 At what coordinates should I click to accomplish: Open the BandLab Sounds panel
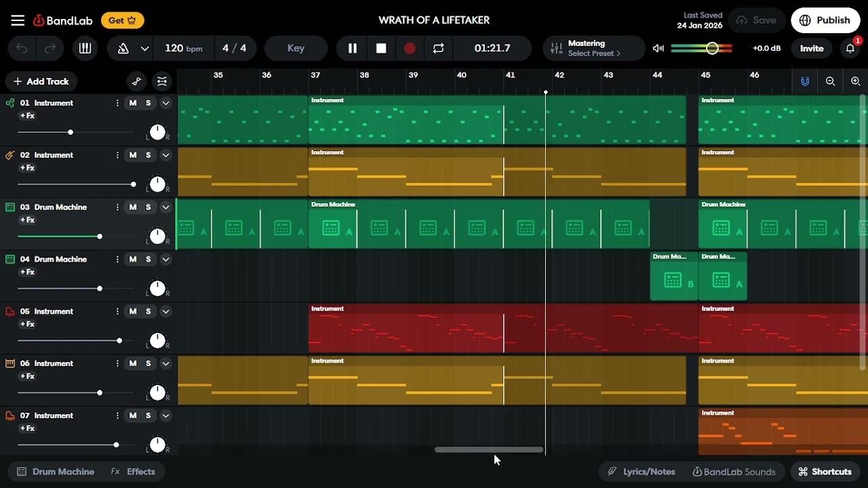pos(734,472)
